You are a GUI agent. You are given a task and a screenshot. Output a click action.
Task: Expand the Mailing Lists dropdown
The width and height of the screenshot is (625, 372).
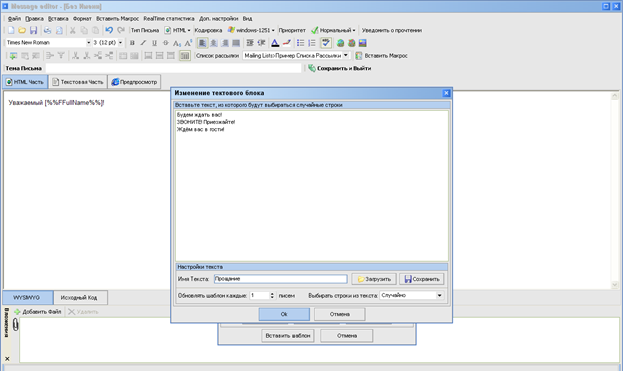click(x=346, y=55)
